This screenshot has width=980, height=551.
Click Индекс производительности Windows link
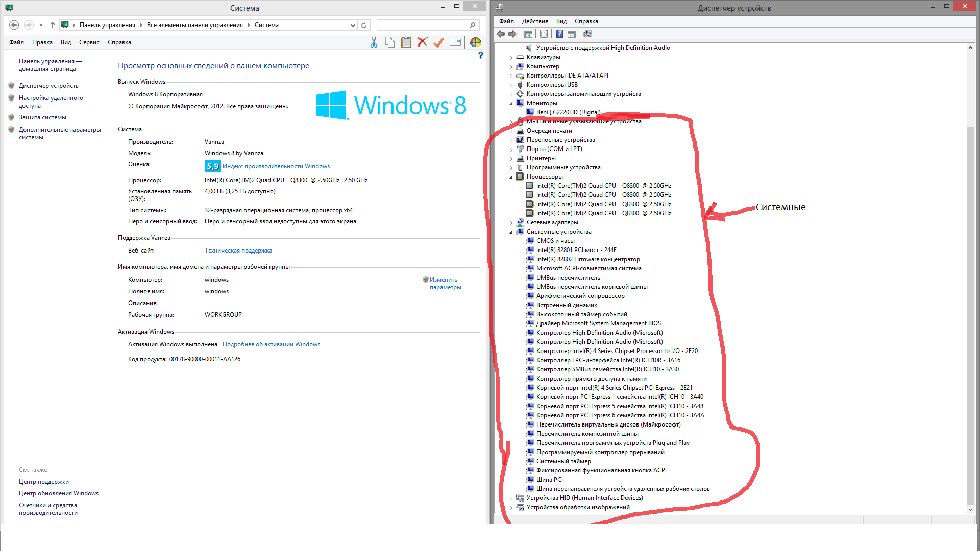276,166
